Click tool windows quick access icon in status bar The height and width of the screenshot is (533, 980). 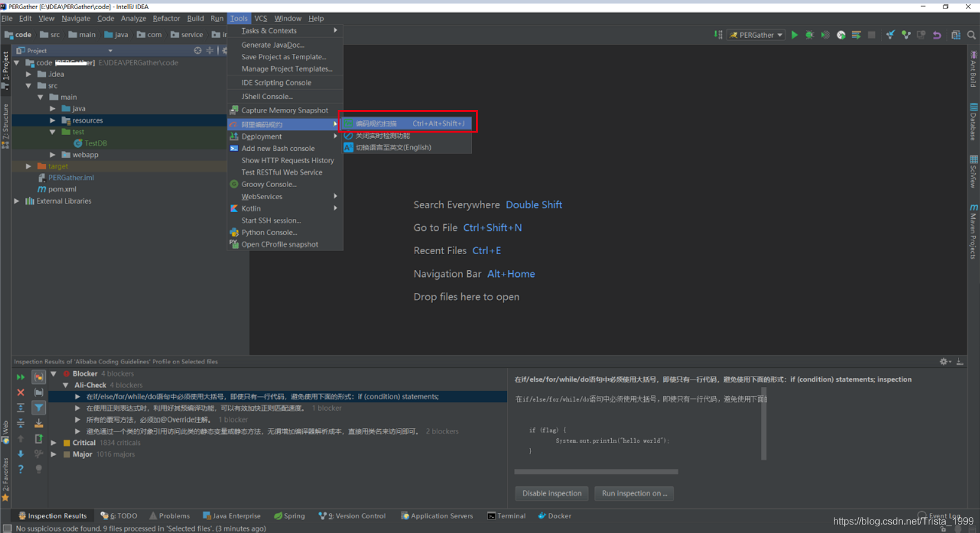coord(7,528)
